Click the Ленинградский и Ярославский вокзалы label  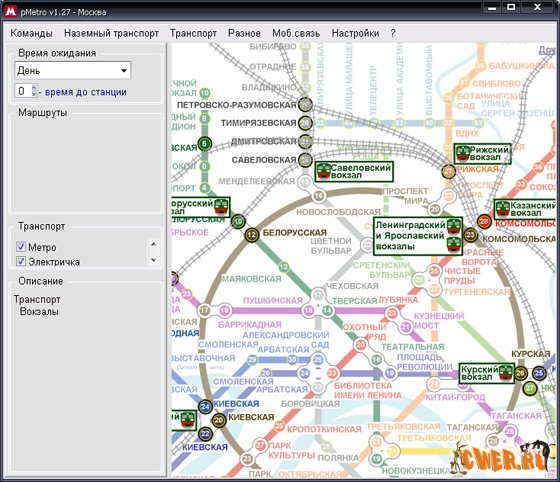(x=410, y=236)
